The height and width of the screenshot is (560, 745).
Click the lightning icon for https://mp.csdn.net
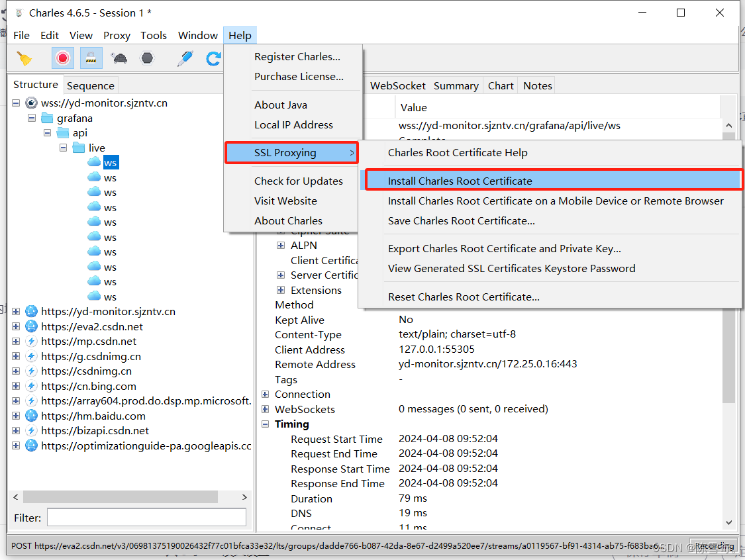[31, 341]
